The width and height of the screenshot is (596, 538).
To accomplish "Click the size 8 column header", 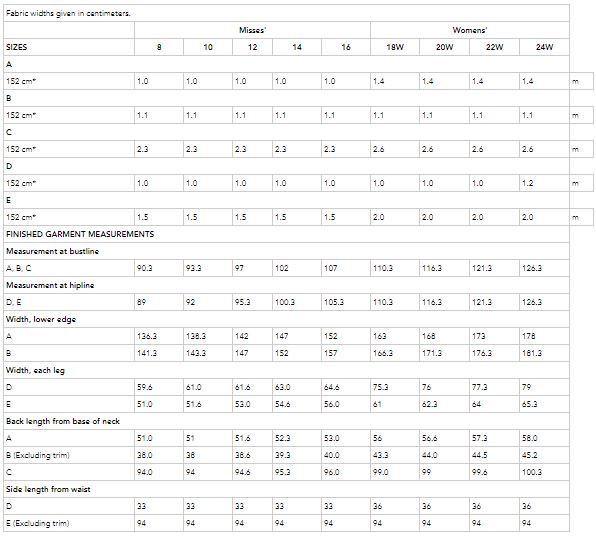I will (x=159, y=47).
